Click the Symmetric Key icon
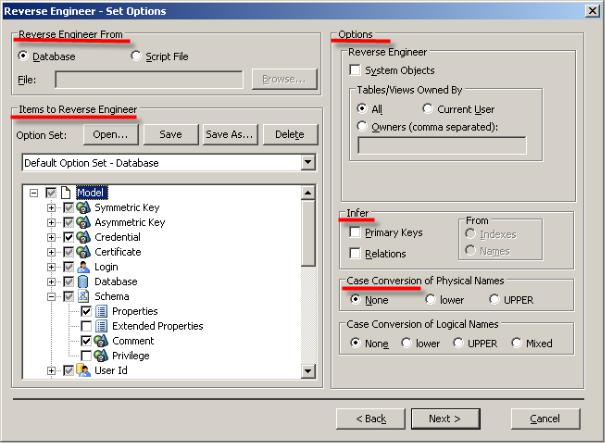Image resolution: width=605 pixels, height=443 pixels. pos(83,208)
